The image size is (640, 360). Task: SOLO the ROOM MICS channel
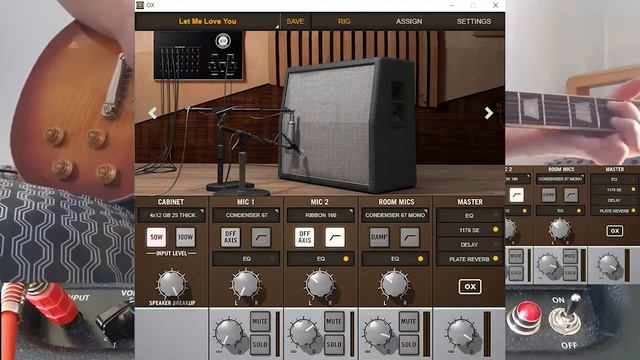pyautogui.click(x=409, y=344)
